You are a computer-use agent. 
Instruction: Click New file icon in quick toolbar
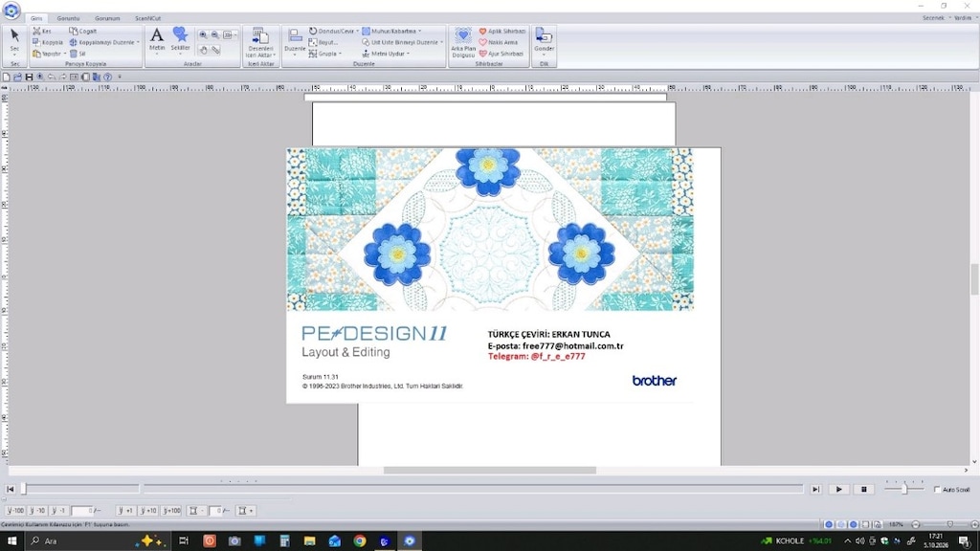(x=7, y=77)
